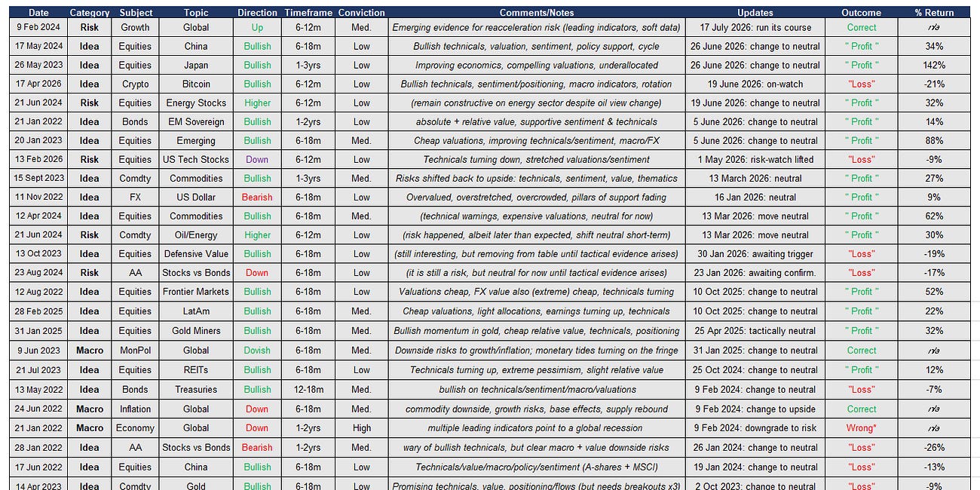The height and width of the screenshot is (490, 980).
Task: Click the 'Dovish' direction cell
Action: [257, 350]
